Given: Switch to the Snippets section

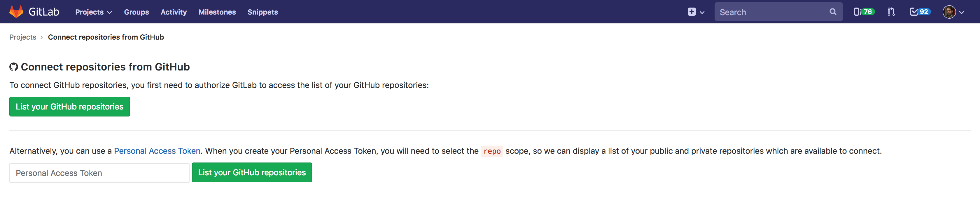Looking at the screenshot, I should tap(262, 12).
